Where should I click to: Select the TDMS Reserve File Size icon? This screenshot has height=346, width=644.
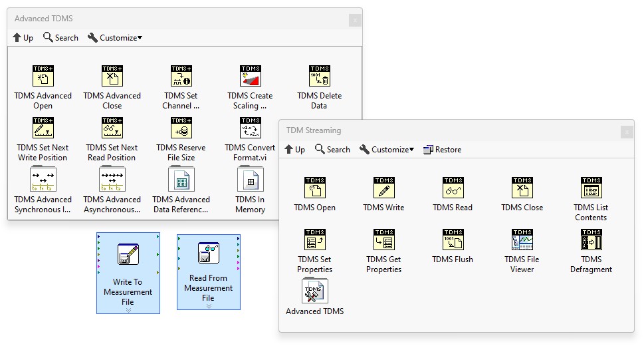click(181, 128)
